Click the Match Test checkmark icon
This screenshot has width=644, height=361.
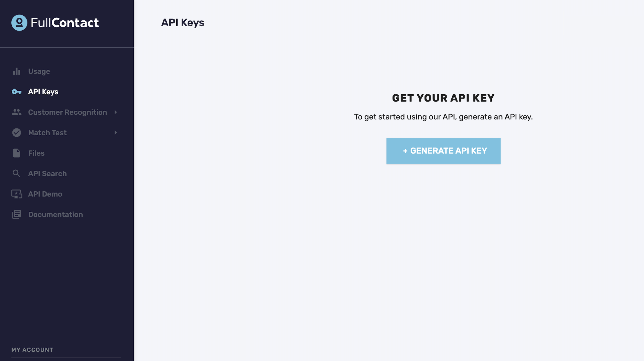point(16,132)
